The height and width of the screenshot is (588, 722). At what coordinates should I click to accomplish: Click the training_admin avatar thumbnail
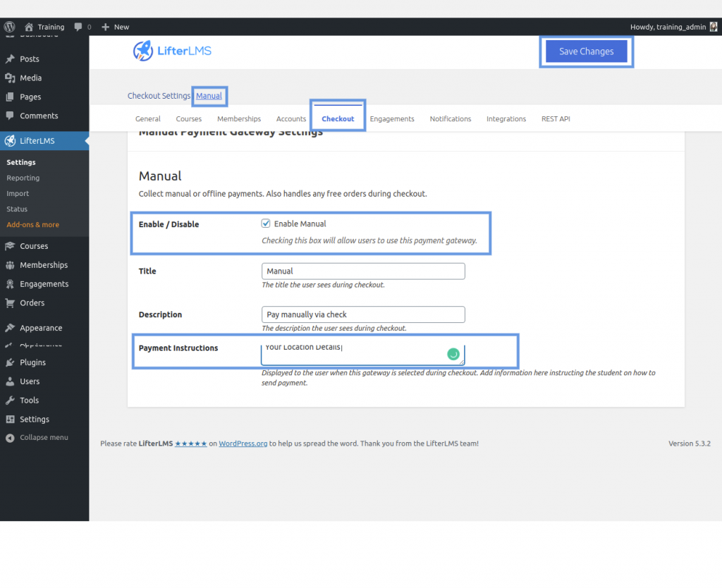click(714, 27)
